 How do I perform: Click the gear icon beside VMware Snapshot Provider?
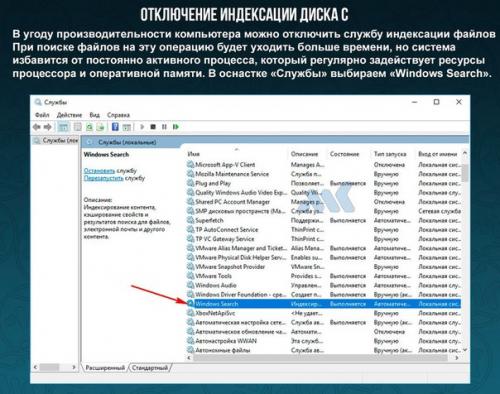click(x=190, y=267)
